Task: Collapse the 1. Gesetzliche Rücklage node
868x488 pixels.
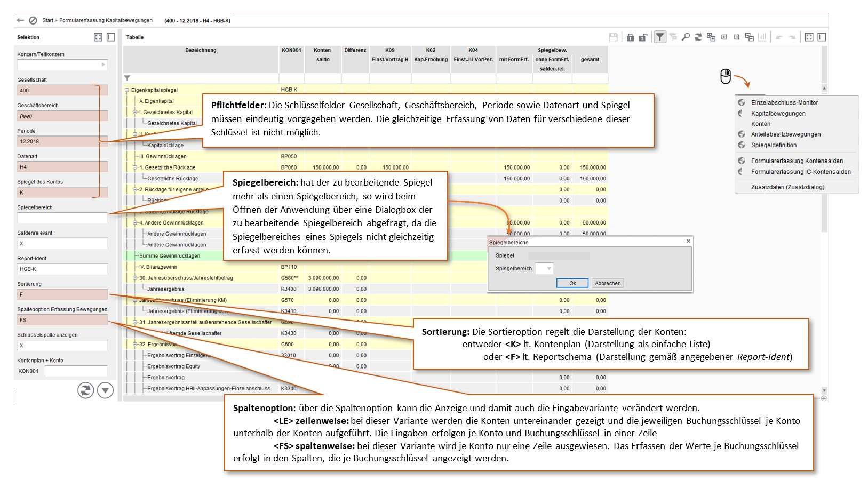Action: pyautogui.click(x=136, y=167)
